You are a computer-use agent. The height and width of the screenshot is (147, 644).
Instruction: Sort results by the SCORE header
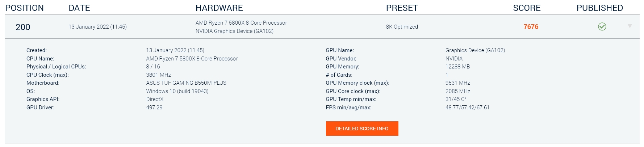click(527, 8)
